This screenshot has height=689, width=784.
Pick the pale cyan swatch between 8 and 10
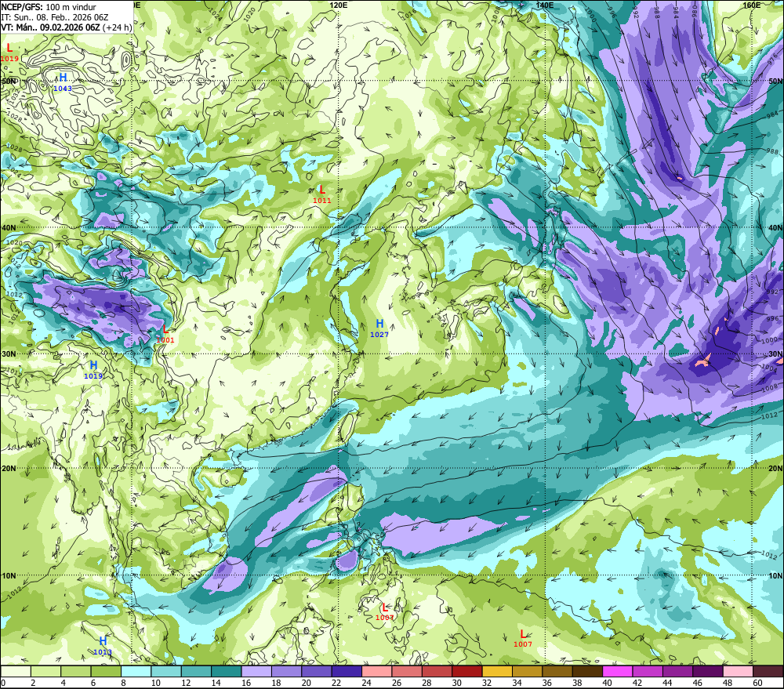tap(136, 671)
